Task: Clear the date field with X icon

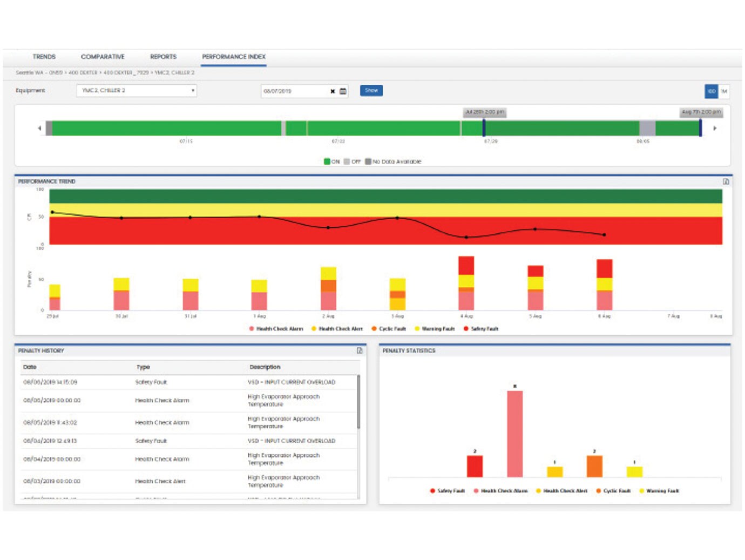Action: (333, 91)
